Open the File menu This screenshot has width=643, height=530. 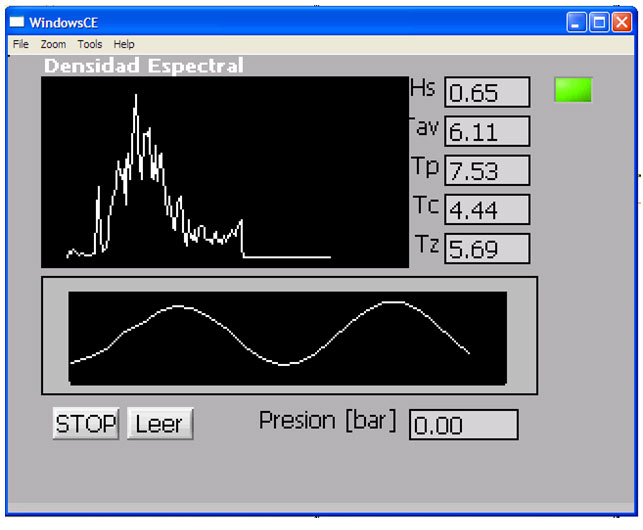[21, 45]
